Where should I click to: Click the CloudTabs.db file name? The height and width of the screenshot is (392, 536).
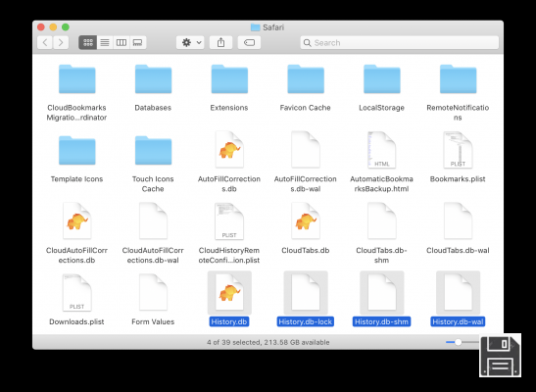tap(306, 251)
